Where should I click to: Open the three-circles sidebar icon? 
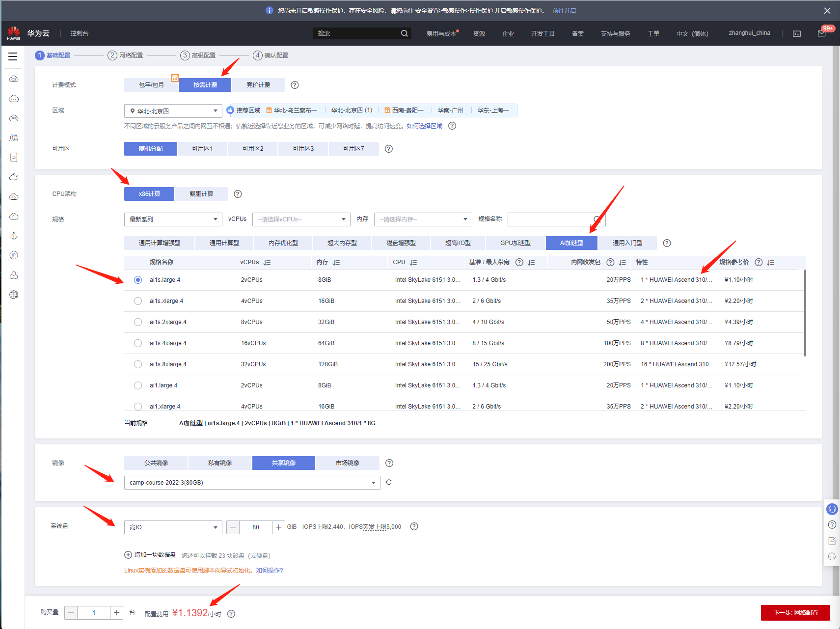[14, 275]
